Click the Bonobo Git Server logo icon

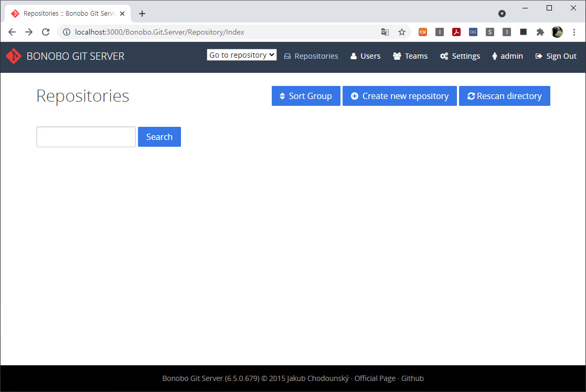[14, 56]
